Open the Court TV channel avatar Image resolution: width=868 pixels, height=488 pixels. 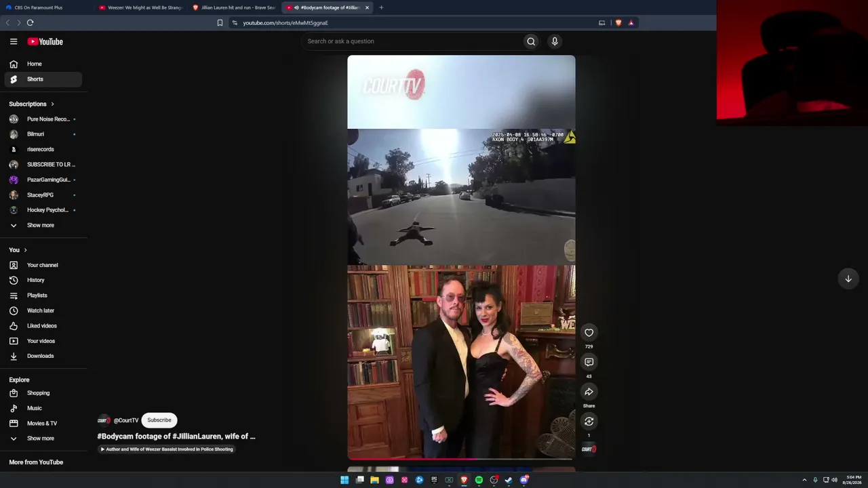pyautogui.click(x=104, y=420)
